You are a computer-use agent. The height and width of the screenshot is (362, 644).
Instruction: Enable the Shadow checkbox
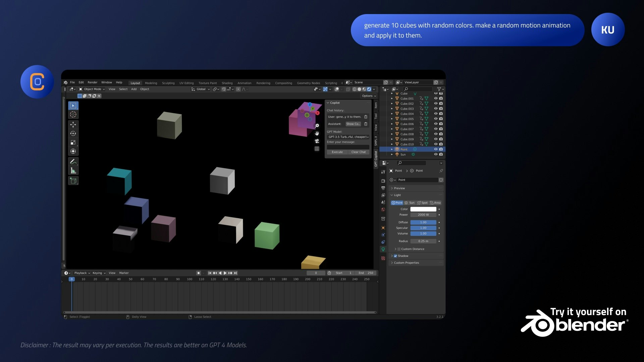(395, 256)
